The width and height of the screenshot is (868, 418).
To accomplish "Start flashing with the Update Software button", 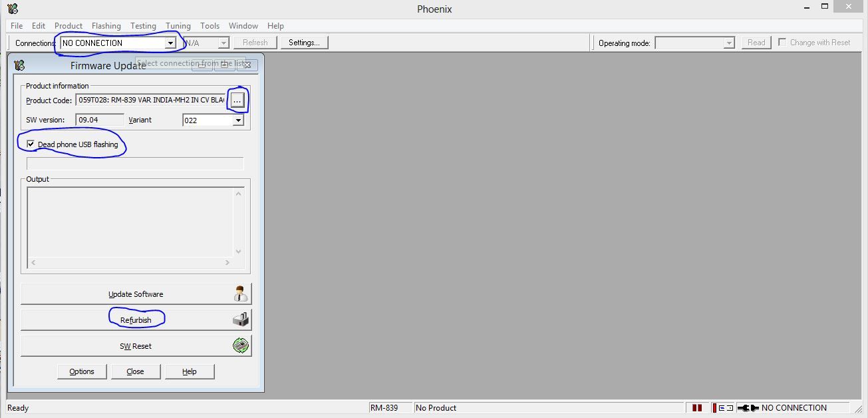I will [x=136, y=294].
